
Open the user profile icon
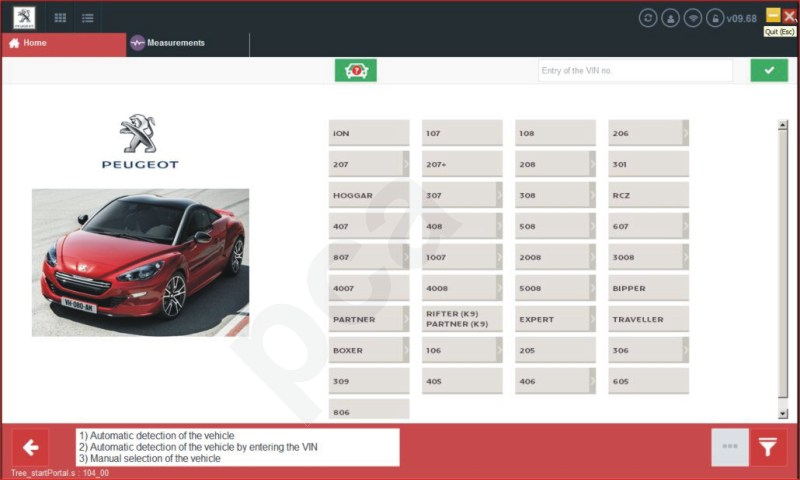tap(670, 18)
